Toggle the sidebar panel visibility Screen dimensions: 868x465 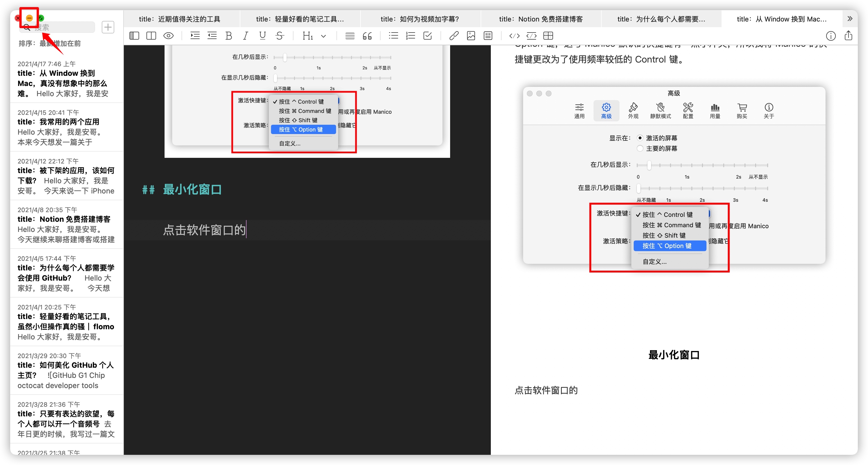pos(134,36)
